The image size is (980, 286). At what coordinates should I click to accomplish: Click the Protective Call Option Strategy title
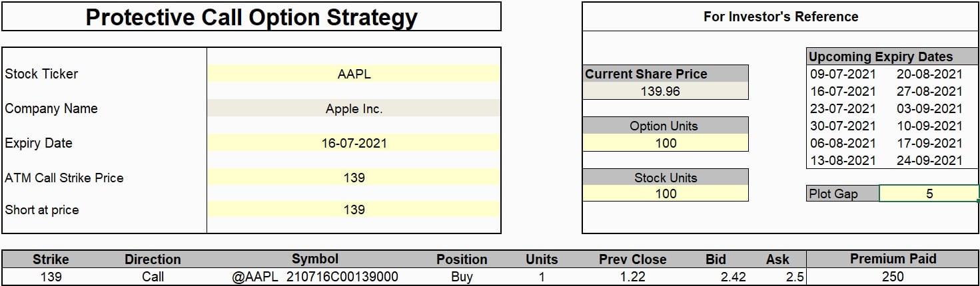click(x=251, y=17)
